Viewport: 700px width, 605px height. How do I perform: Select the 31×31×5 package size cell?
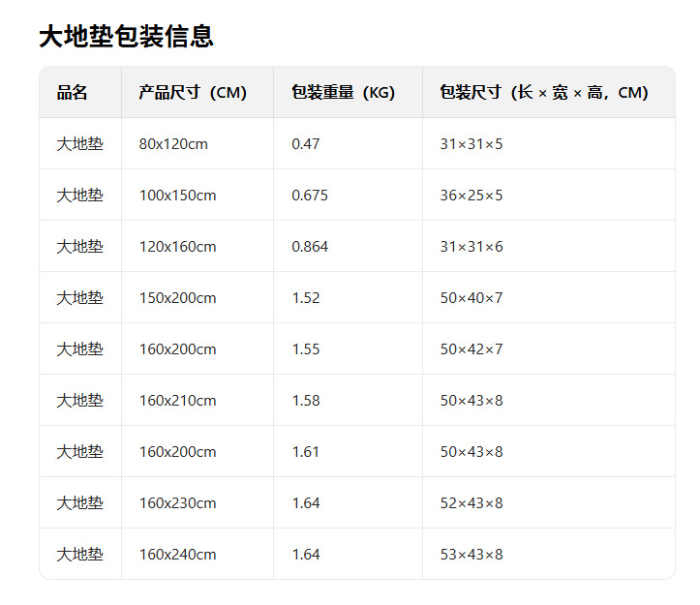[x=472, y=144]
